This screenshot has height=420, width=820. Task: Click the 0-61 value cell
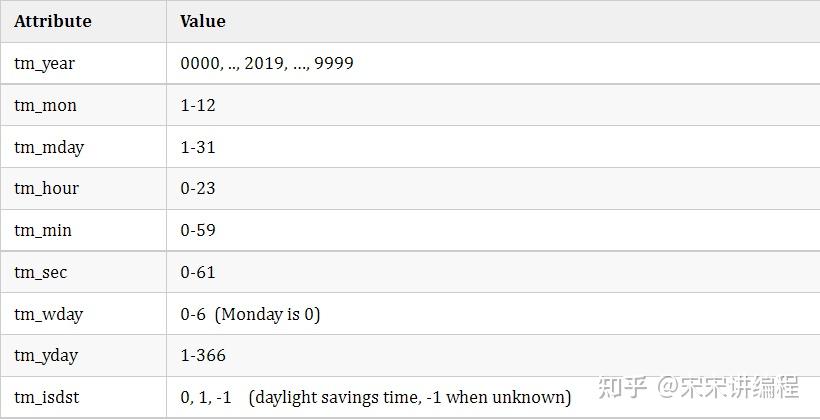coord(198,272)
